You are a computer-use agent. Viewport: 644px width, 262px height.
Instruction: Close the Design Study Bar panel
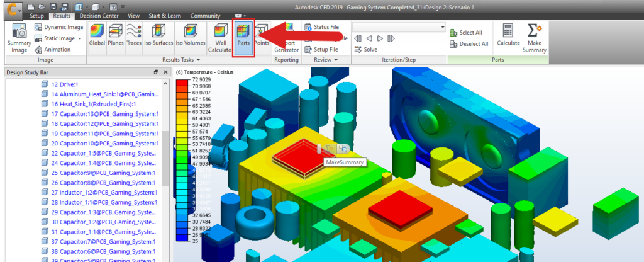(x=165, y=72)
